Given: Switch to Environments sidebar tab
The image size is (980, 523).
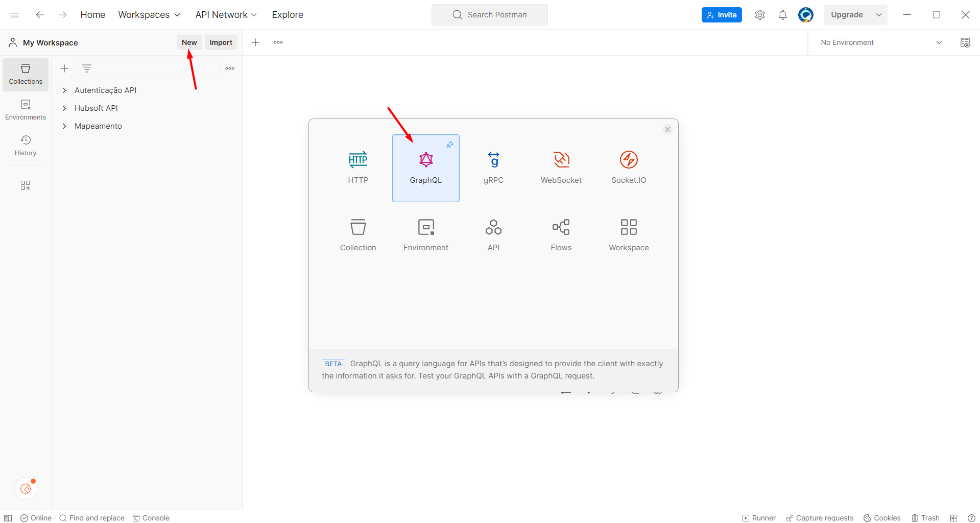Looking at the screenshot, I should point(26,110).
